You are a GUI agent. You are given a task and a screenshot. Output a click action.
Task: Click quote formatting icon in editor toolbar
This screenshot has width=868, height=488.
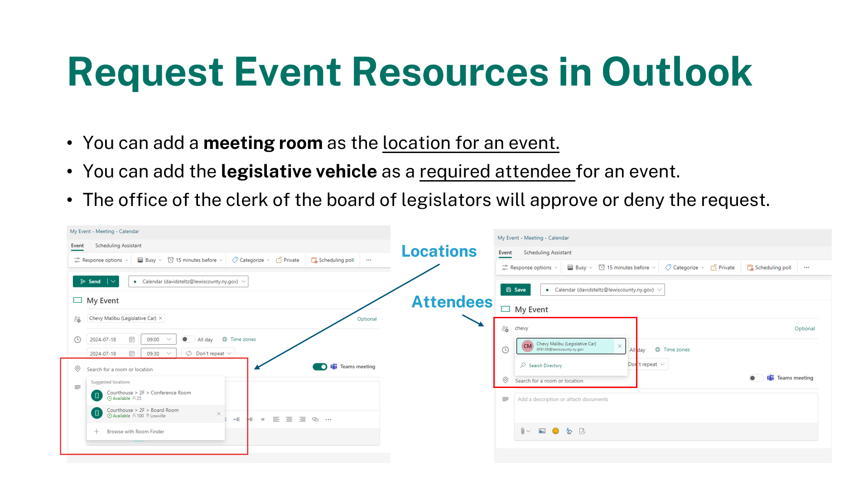[x=263, y=420]
